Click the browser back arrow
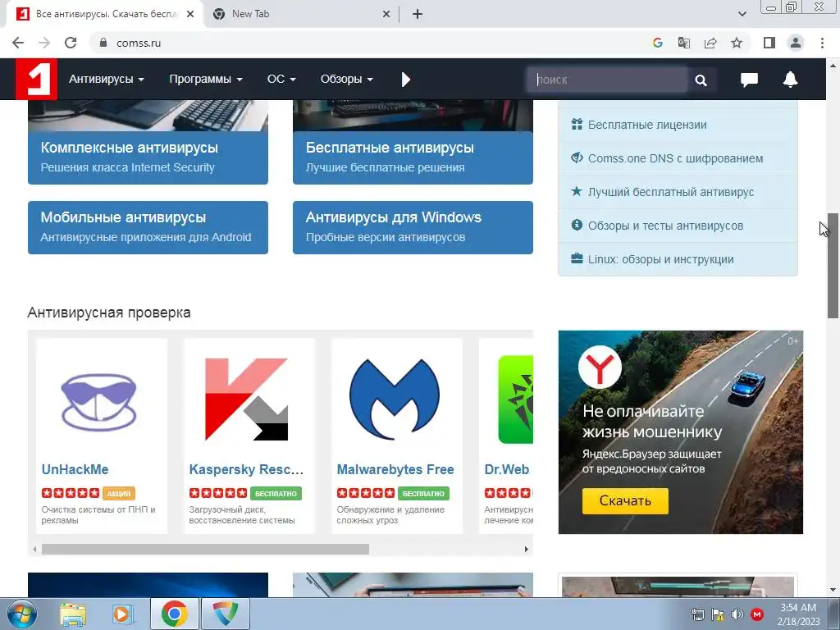 point(18,43)
